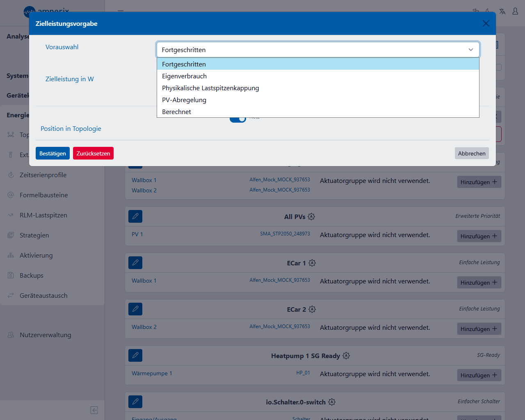Open the user profile icon in the top bar

(515, 11)
